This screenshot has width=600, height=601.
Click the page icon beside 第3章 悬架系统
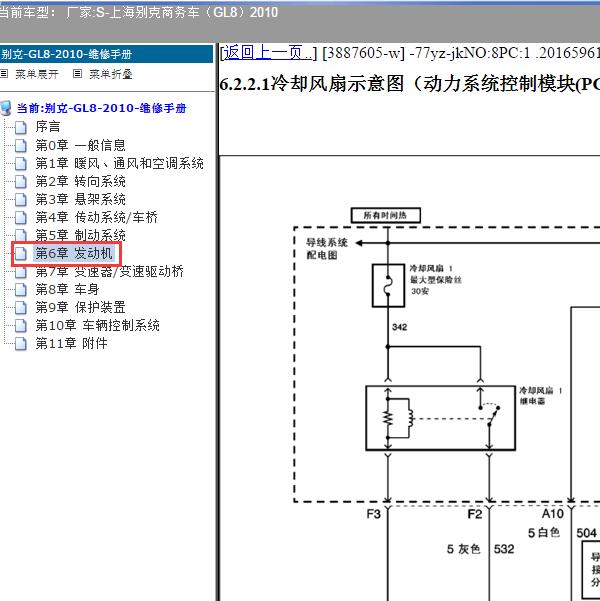coord(21,199)
